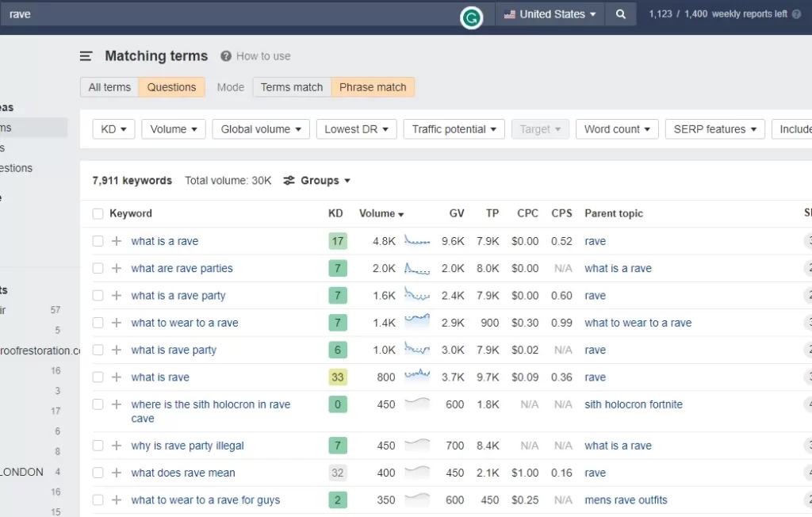812x517 pixels.
Task: Click the search magnifier icon
Action: [621, 14]
